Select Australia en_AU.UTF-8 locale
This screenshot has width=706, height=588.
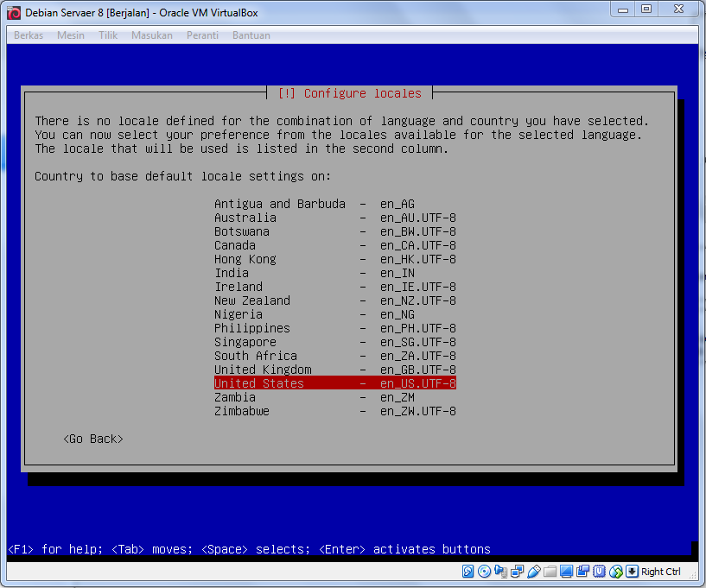pyautogui.click(x=335, y=218)
